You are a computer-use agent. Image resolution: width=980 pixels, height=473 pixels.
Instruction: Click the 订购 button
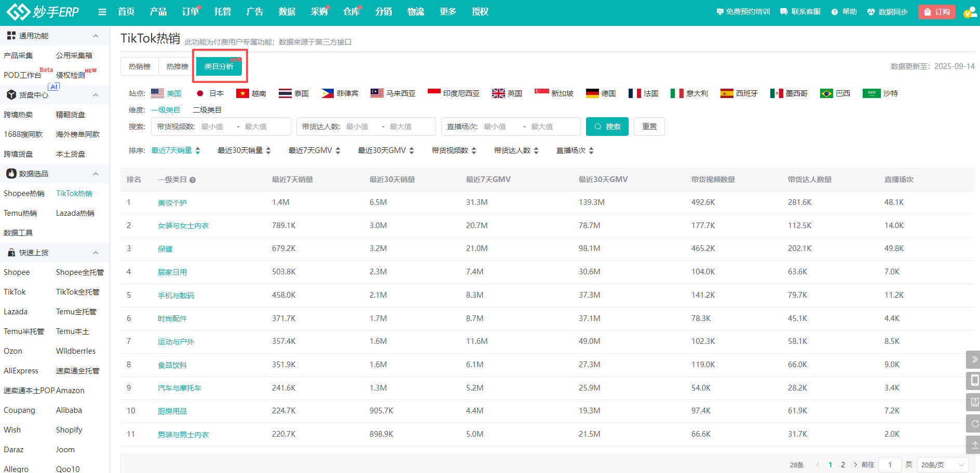click(937, 12)
